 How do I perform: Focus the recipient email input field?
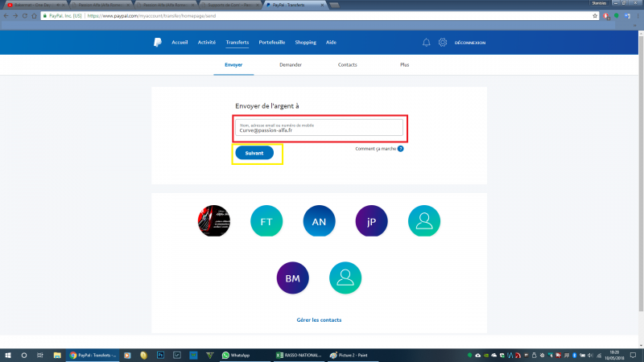321,130
